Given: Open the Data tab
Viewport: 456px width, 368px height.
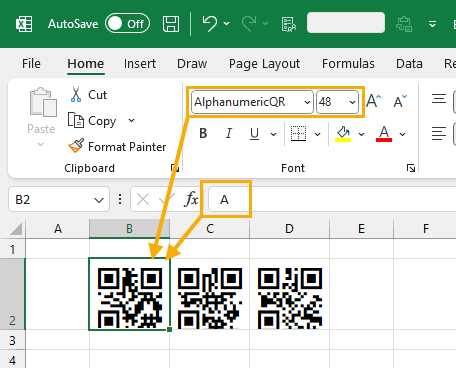Looking at the screenshot, I should tap(409, 63).
